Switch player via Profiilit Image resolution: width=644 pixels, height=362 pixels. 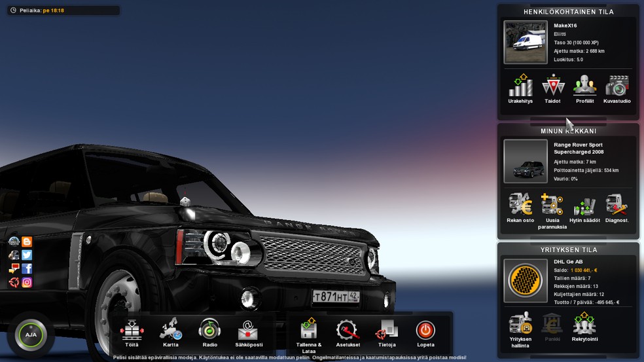[x=584, y=88]
